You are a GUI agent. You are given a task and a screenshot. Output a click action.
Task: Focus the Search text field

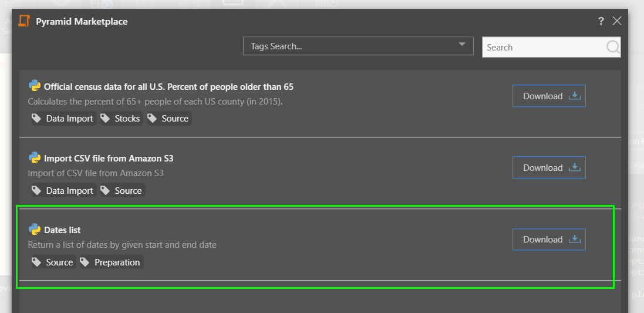(543, 48)
